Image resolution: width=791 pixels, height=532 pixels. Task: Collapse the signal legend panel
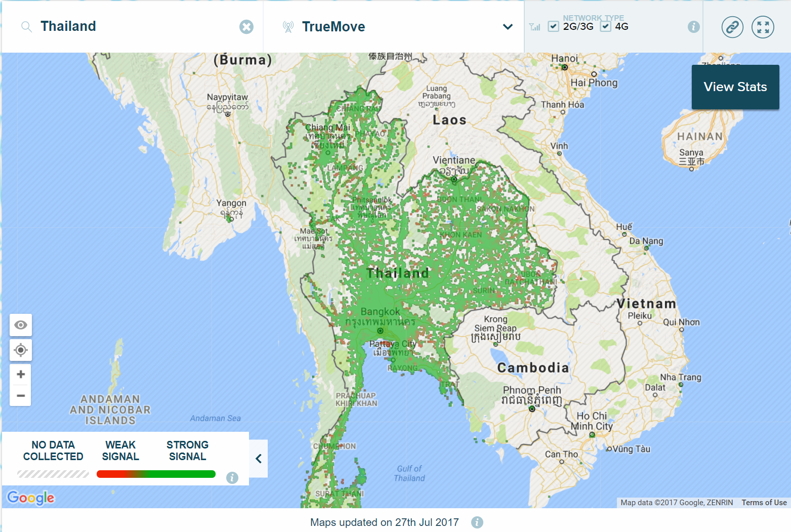[259, 459]
